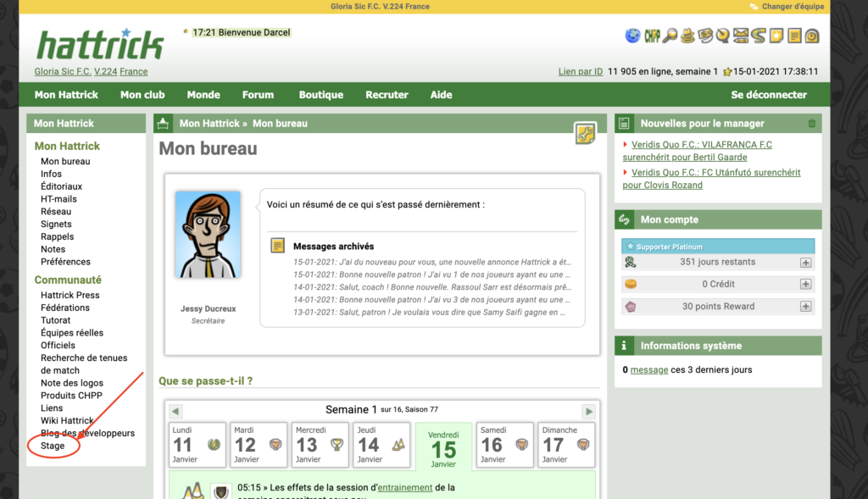Image resolution: width=868 pixels, height=499 pixels.
Task: Click the icon before the Mon Hattrick breadcrumb
Action: click(163, 124)
